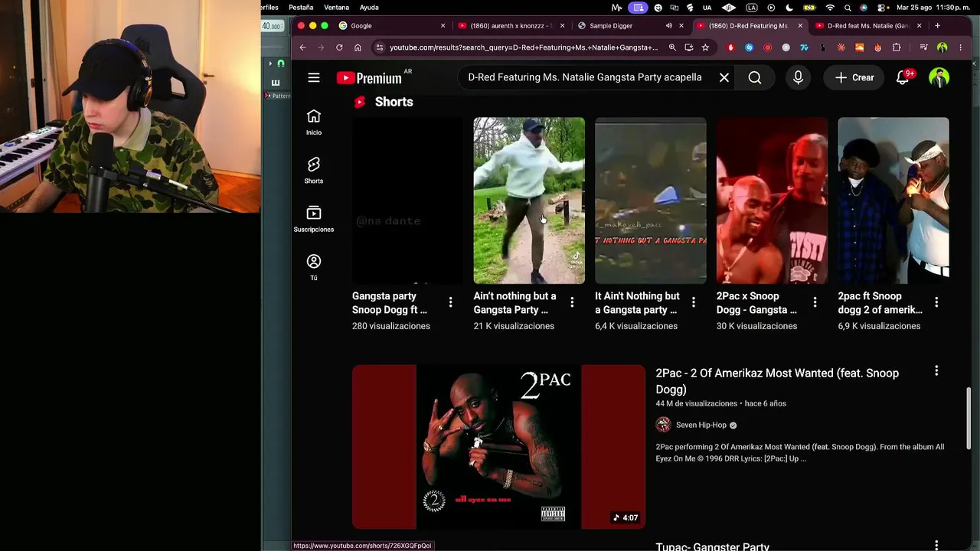Open the Tupac- Gangster Party video title

coord(713,546)
